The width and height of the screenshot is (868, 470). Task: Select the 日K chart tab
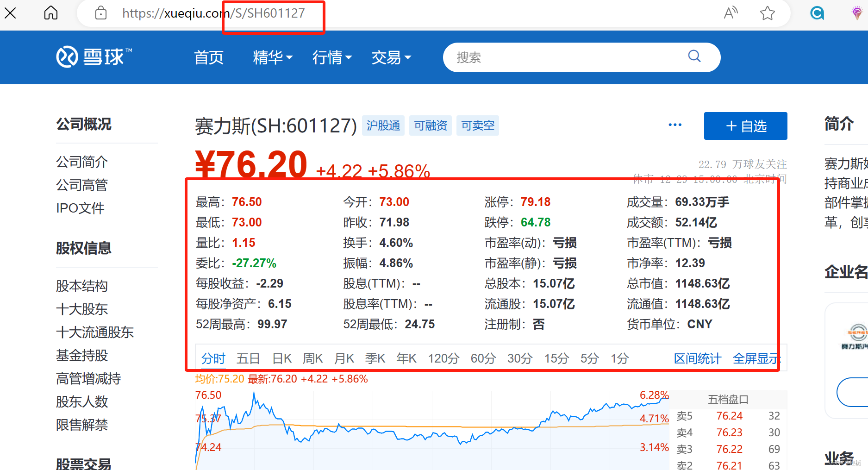point(282,358)
